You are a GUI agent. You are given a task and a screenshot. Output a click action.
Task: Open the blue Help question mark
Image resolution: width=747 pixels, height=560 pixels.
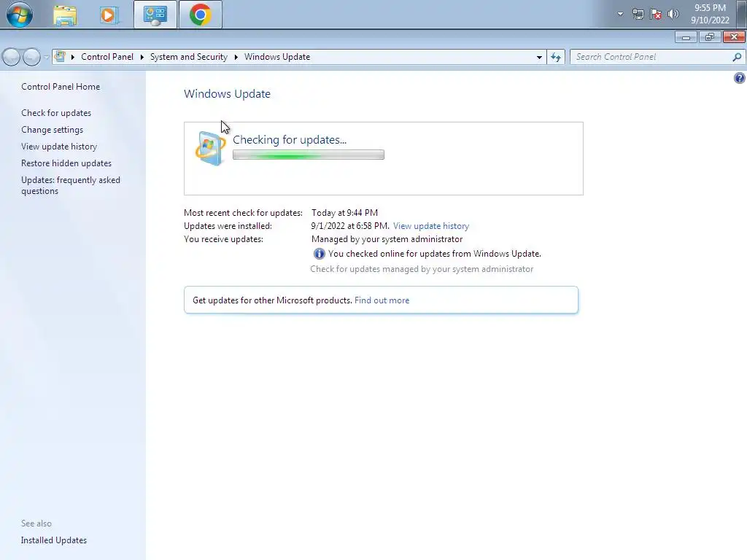click(740, 78)
